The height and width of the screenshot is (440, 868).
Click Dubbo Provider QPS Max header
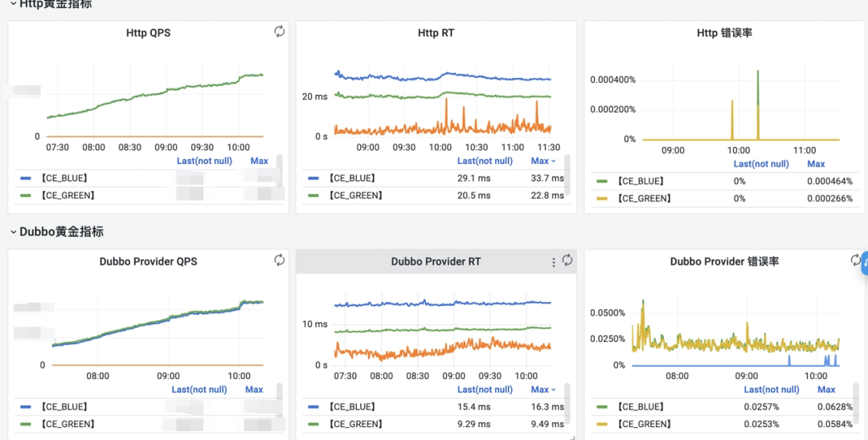click(254, 389)
